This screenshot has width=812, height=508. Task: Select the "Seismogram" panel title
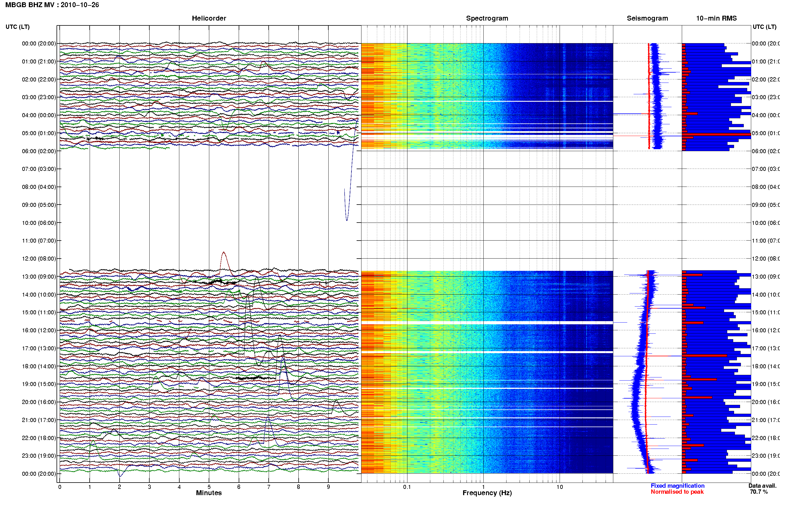648,19
